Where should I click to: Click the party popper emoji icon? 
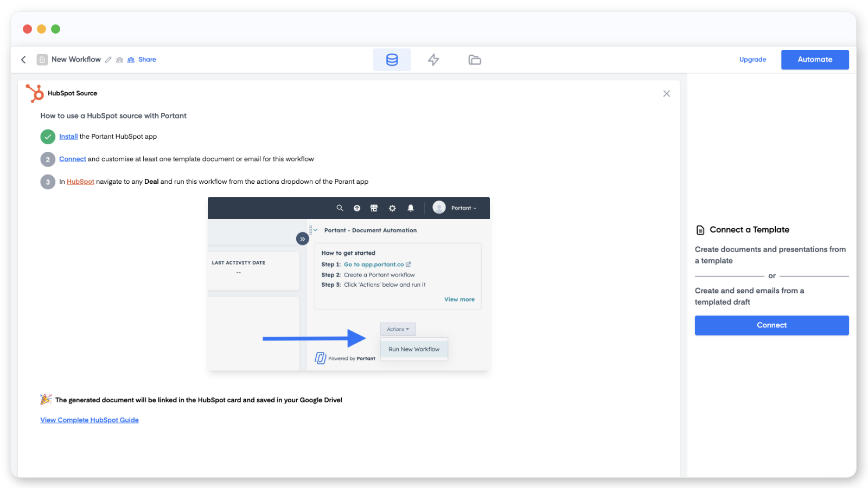coord(46,400)
